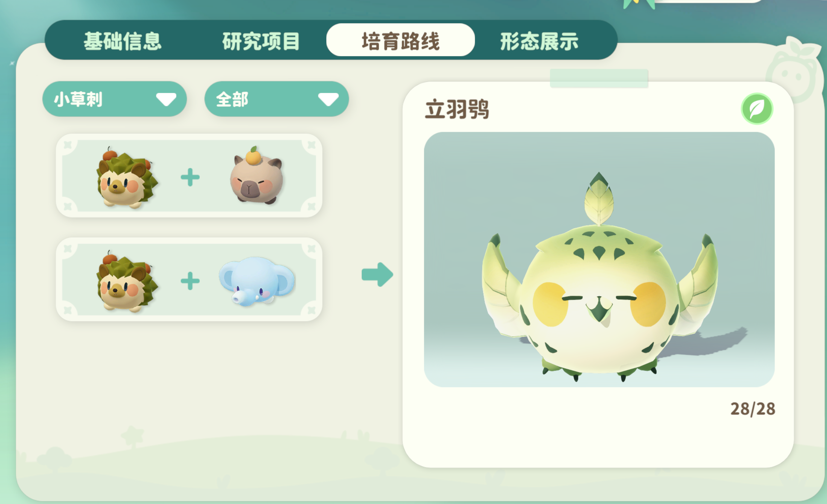Click the plus sign in first recipe
Viewport: 827px width, 504px height.
[190, 177]
